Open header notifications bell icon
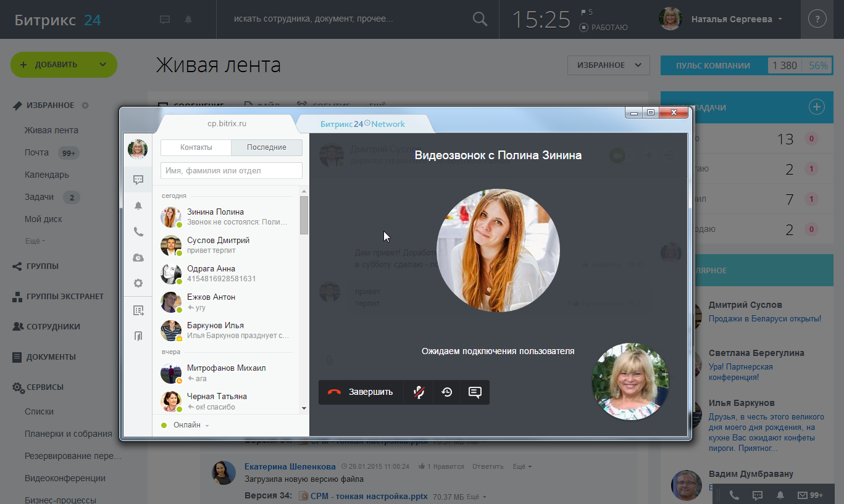Image resolution: width=844 pixels, height=504 pixels. tap(188, 19)
